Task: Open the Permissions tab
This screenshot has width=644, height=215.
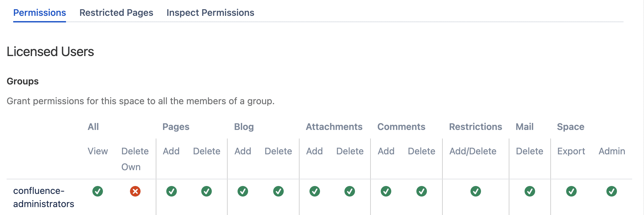Action: click(x=40, y=13)
